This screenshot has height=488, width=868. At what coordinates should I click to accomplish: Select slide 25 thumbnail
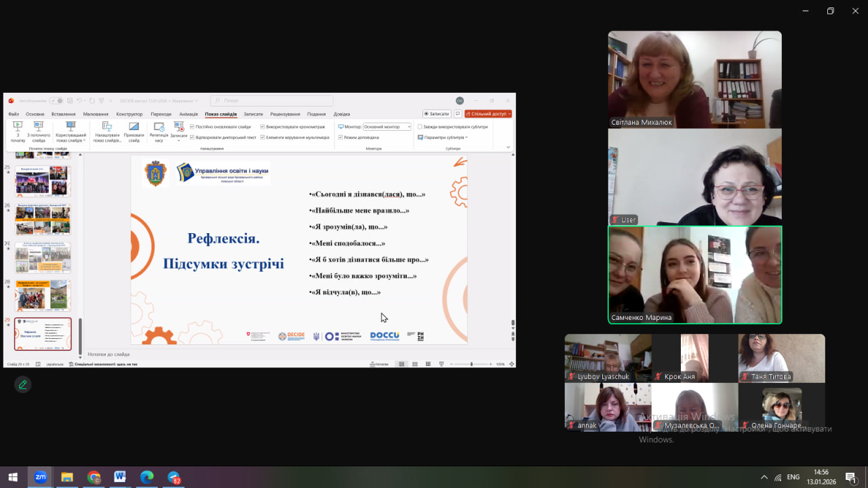(43, 182)
